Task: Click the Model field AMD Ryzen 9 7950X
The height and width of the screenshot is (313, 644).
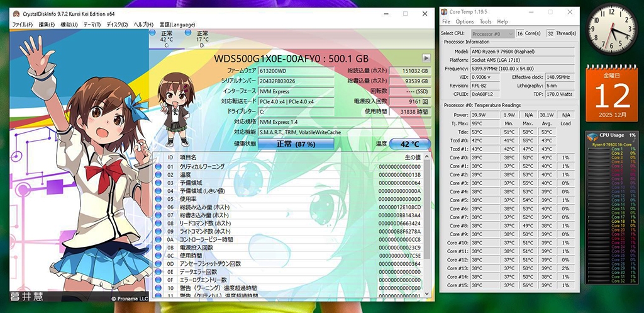Action: click(x=523, y=52)
